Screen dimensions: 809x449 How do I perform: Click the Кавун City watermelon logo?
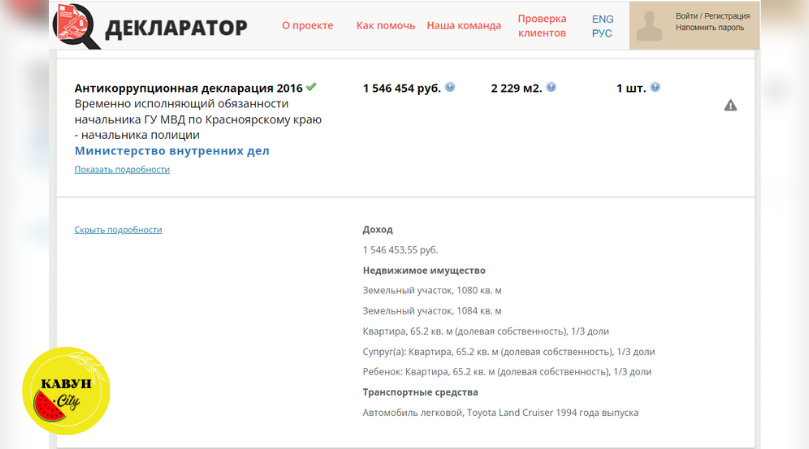(x=66, y=391)
